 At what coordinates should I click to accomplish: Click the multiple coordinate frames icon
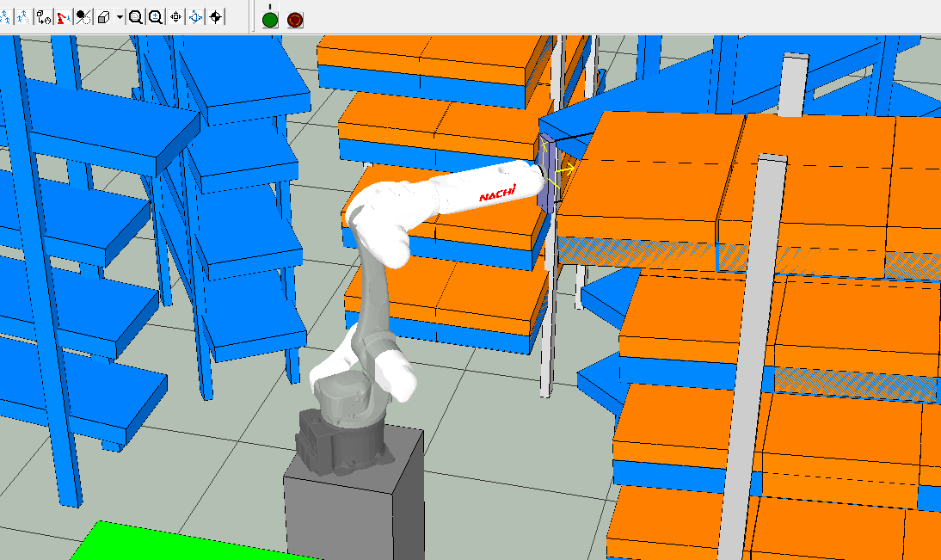[x=5, y=17]
